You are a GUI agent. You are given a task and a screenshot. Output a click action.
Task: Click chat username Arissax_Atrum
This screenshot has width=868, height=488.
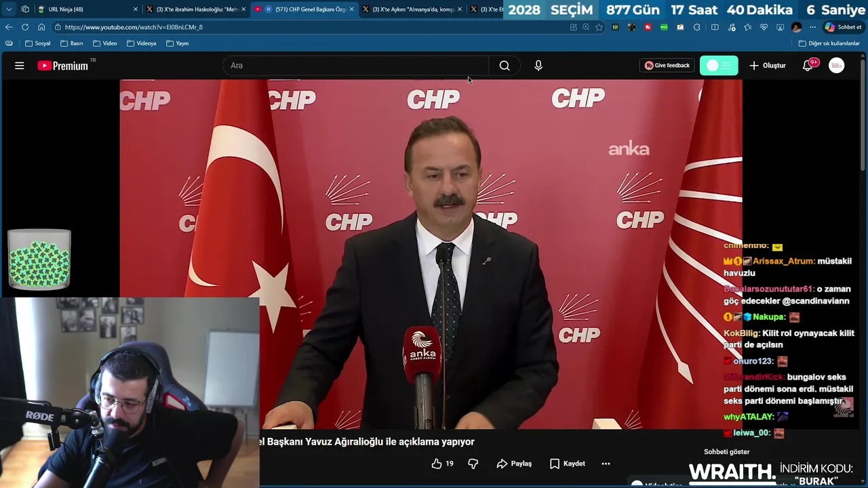tap(782, 261)
